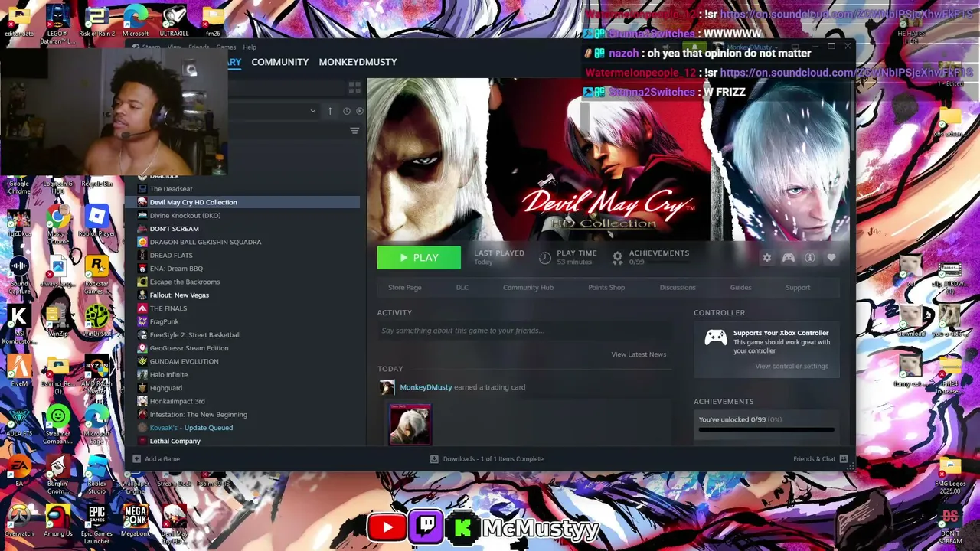Select GUNDAM EVOLUTION in the library list
The width and height of the screenshot is (980, 551).
184,362
